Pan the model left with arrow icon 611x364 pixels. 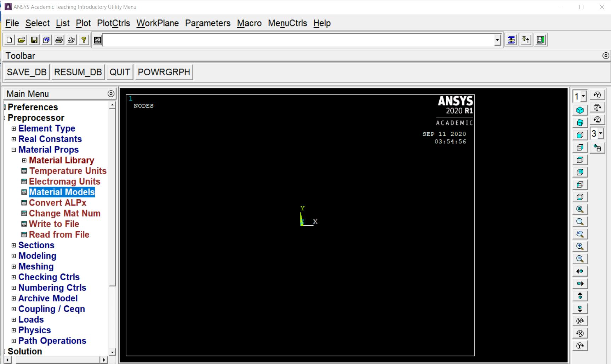(580, 271)
